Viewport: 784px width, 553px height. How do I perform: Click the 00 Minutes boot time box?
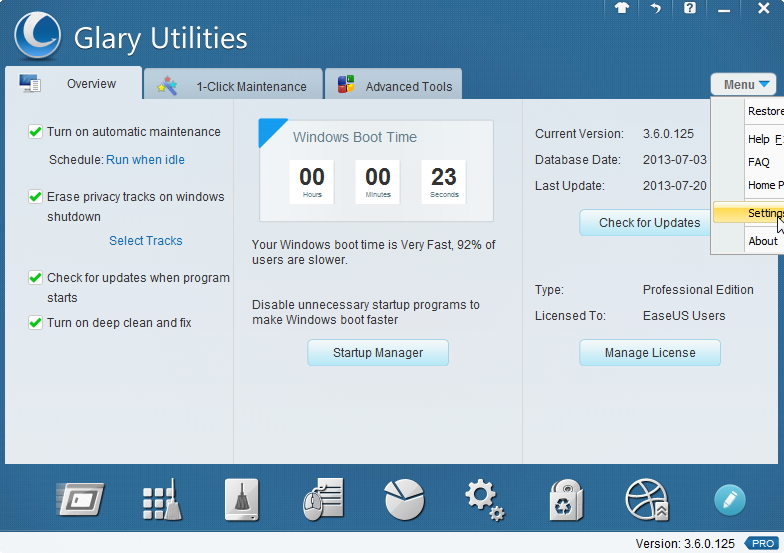pos(378,182)
